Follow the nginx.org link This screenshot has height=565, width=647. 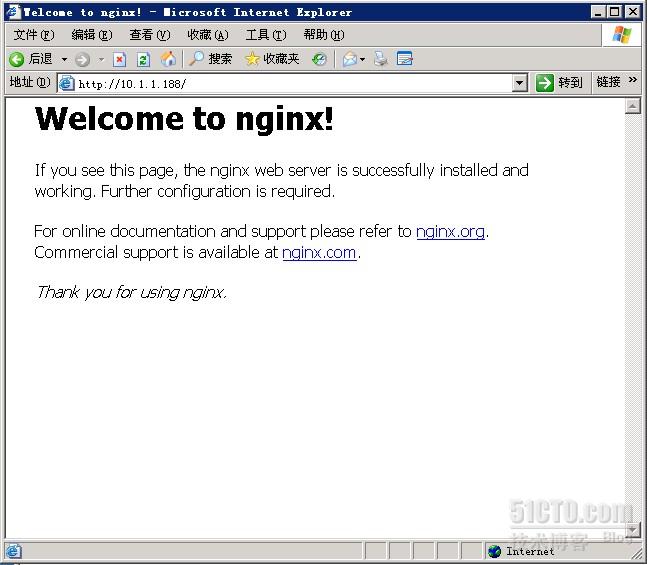point(450,232)
